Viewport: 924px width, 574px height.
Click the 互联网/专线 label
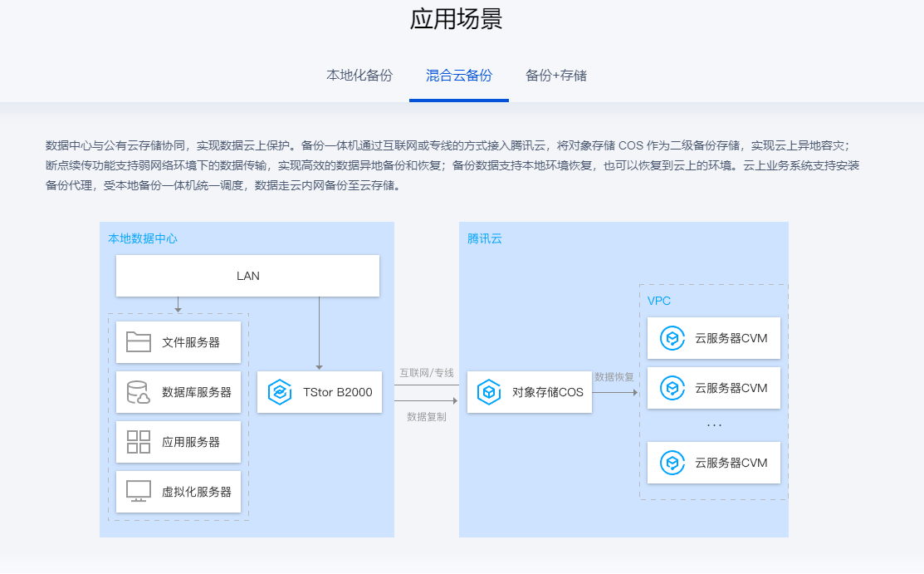(427, 373)
